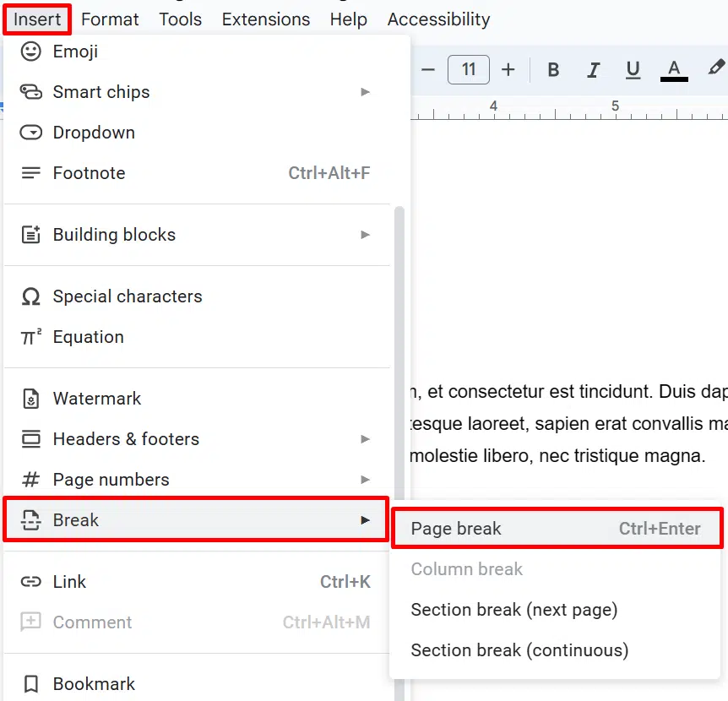Increase font size with plus button

click(508, 69)
